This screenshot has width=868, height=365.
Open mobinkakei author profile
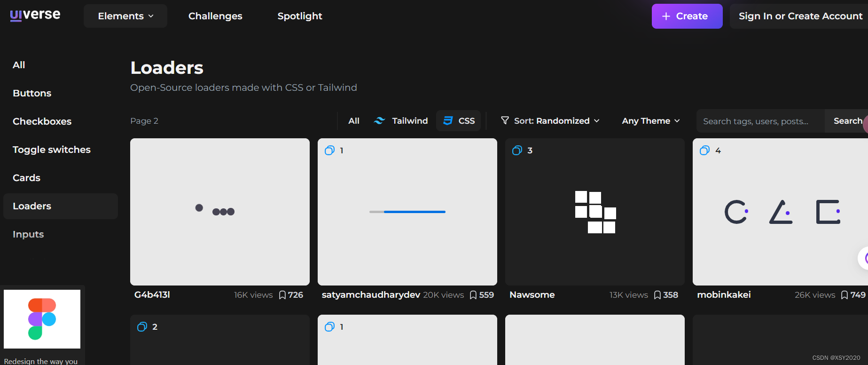724,295
